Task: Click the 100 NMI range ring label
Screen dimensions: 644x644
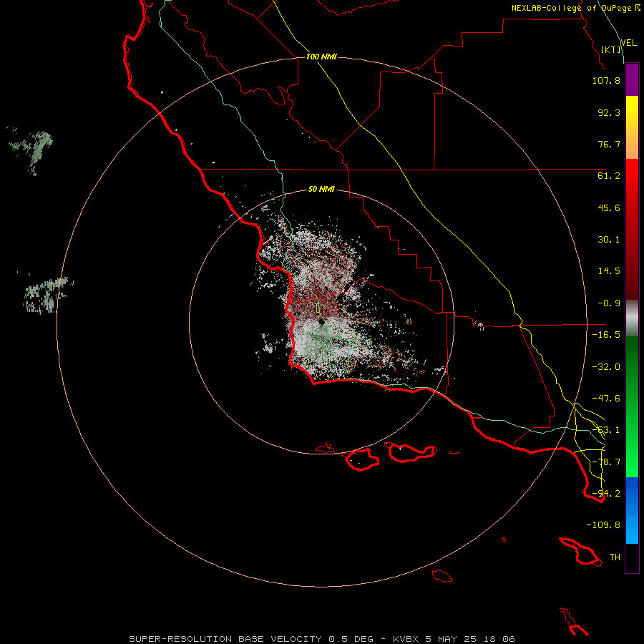Action: (321, 57)
